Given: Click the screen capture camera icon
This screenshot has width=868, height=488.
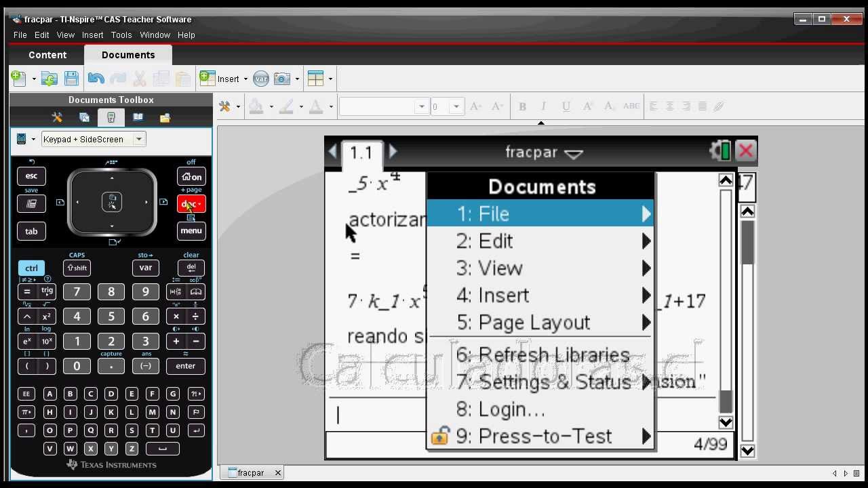Looking at the screenshot, I should point(282,79).
